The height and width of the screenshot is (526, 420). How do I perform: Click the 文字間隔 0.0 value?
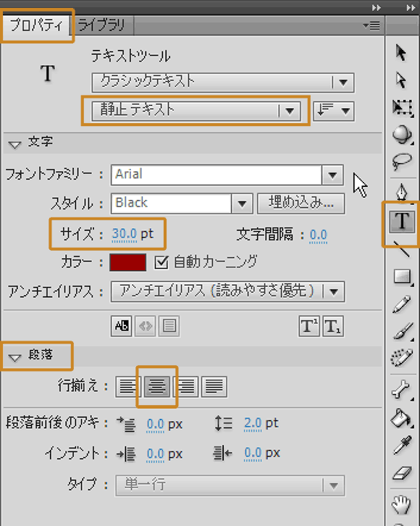pos(318,235)
